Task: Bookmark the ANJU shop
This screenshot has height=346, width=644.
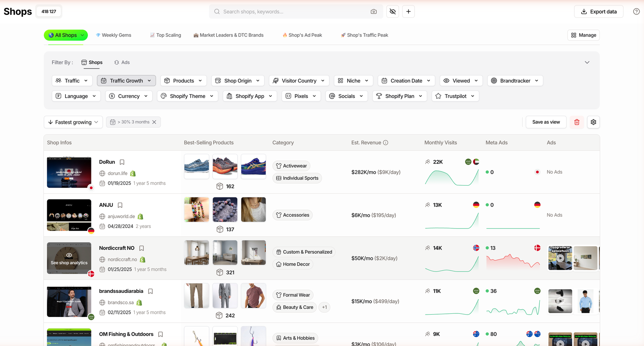Action: click(x=120, y=205)
